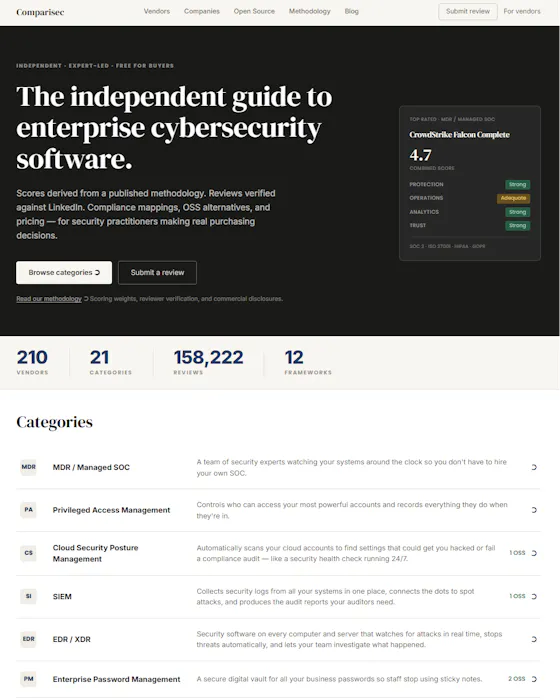Select Methodology in the top navigation

(x=309, y=11)
